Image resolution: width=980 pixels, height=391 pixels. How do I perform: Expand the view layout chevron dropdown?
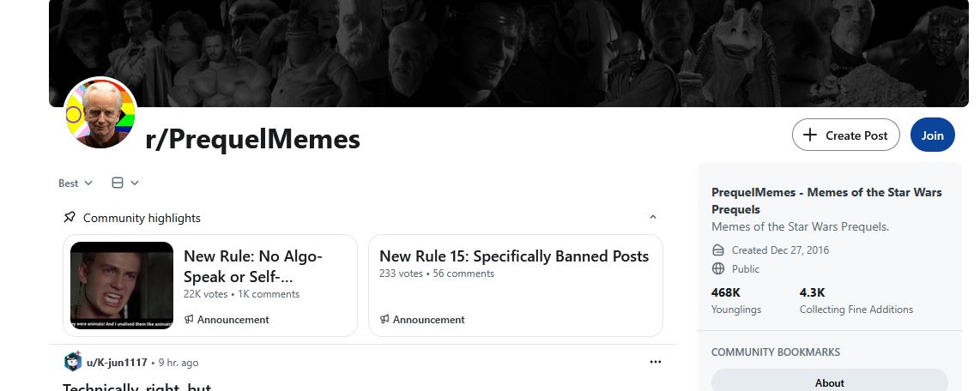pyautogui.click(x=135, y=183)
